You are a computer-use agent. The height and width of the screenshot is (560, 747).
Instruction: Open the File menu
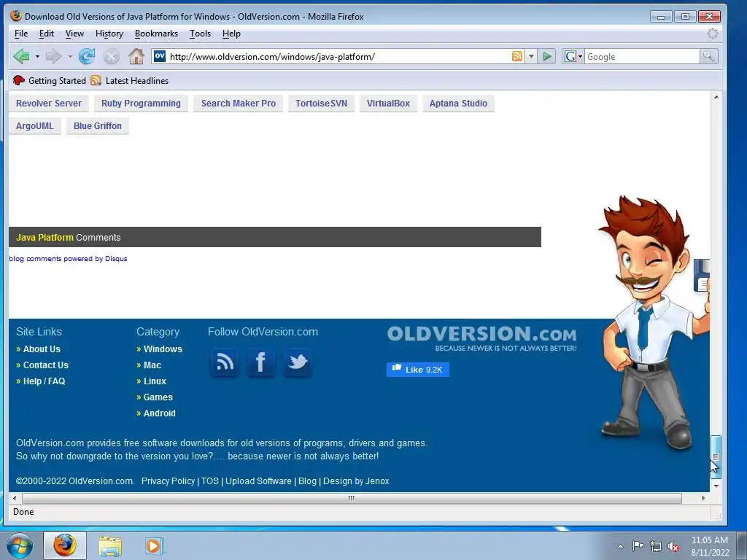21,34
